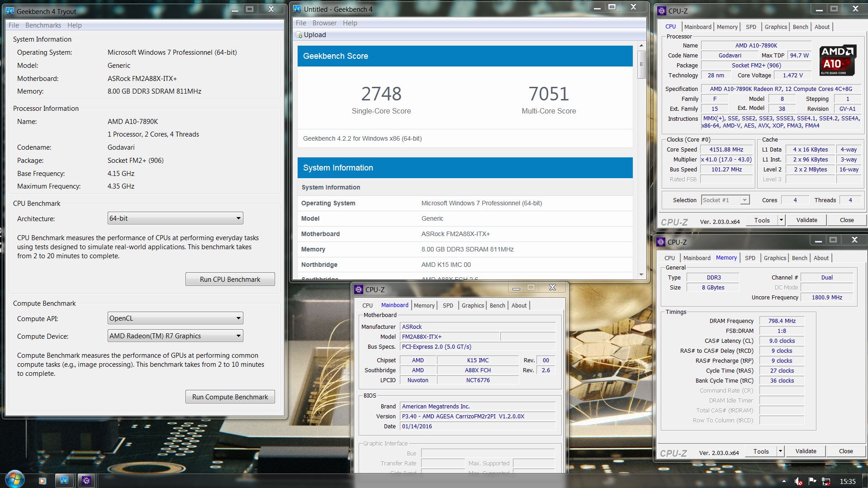Click the Northbridge row AMD K15 IMC 00
This screenshot has height=488, width=868.
click(465, 265)
